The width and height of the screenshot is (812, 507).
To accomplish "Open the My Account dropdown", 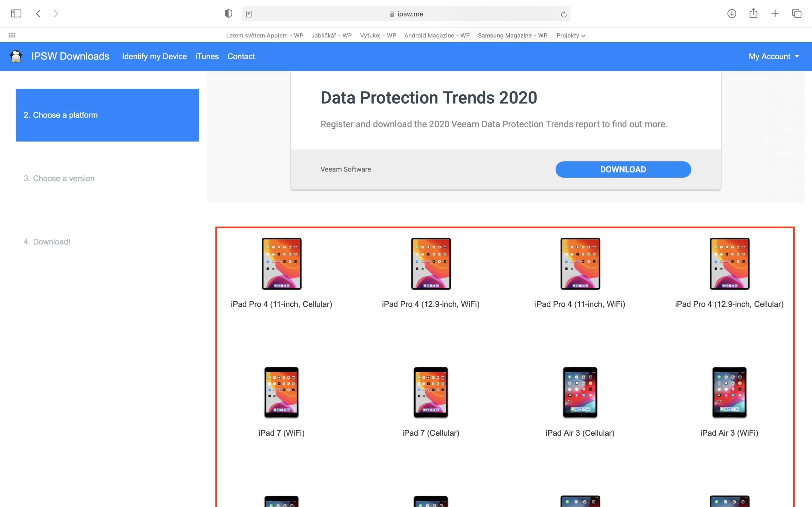I will tap(772, 56).
